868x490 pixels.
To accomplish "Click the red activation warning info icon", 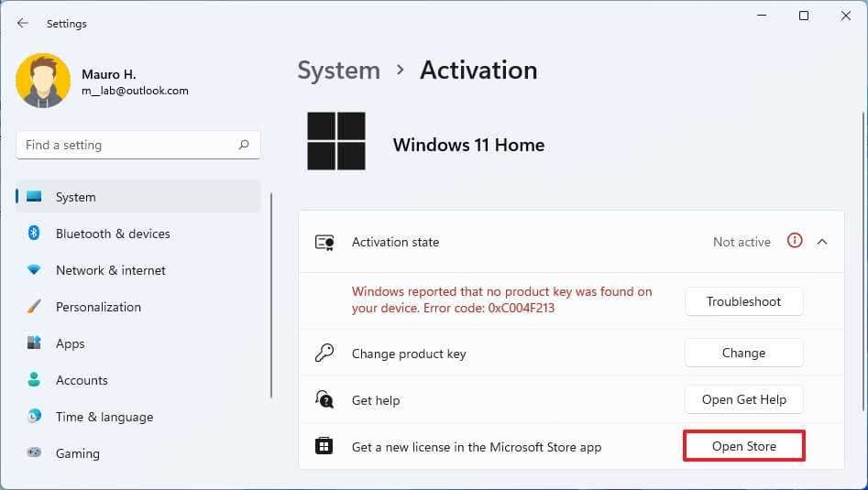I will (795, 242).
